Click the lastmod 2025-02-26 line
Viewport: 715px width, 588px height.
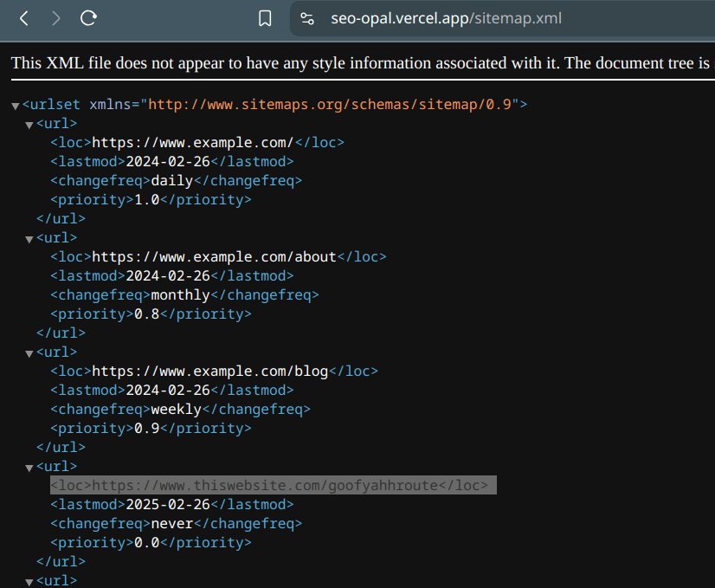point(171,504)
